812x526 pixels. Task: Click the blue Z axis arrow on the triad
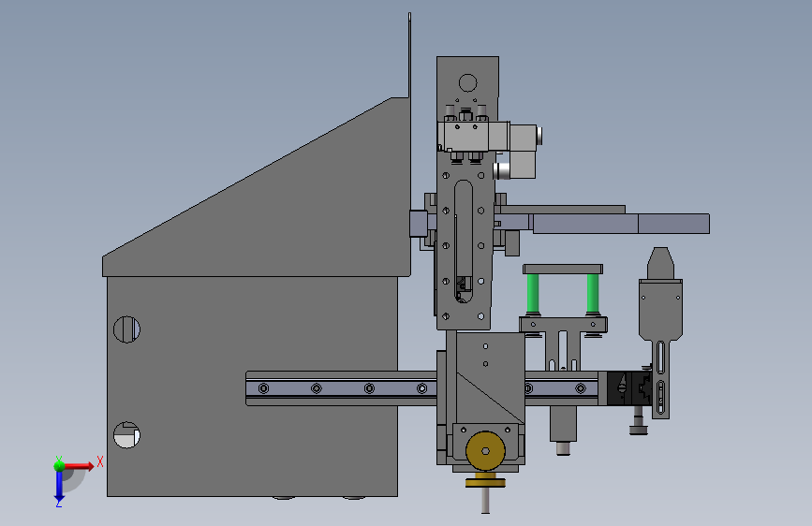click(x=59, y=487)
